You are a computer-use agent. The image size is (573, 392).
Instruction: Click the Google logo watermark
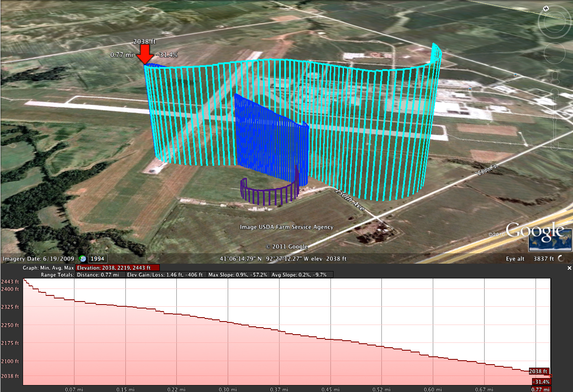click(535, 231)
